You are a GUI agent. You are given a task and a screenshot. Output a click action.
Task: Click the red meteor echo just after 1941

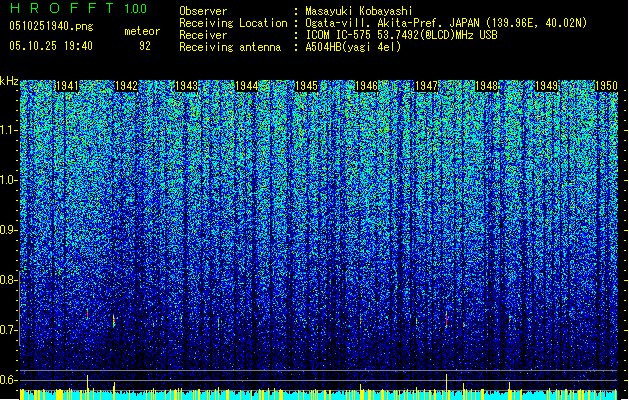(87, 314)
